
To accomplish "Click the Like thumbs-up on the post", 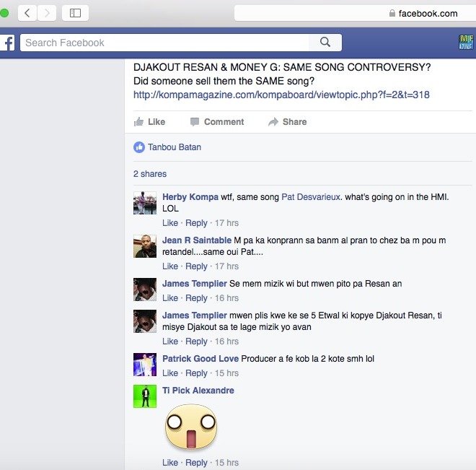I will [x=150, y=122].
